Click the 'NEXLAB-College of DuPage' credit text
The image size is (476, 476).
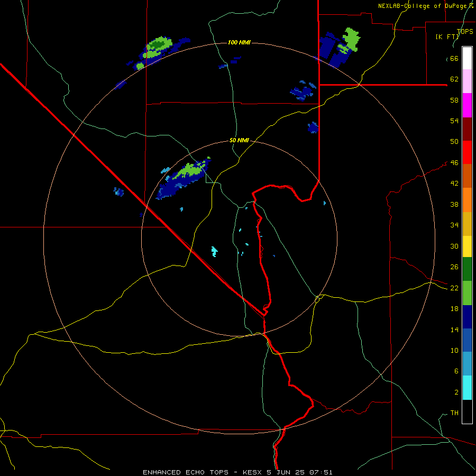click(422, 6)
